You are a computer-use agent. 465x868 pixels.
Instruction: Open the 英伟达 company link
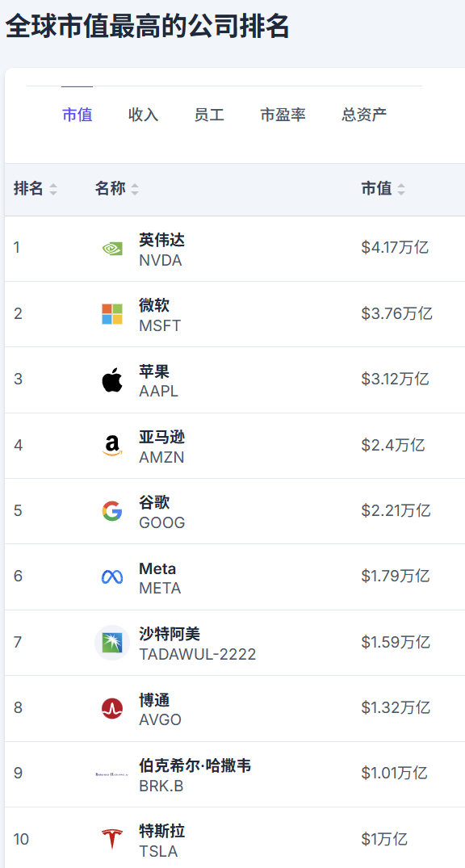pos(162,240)
